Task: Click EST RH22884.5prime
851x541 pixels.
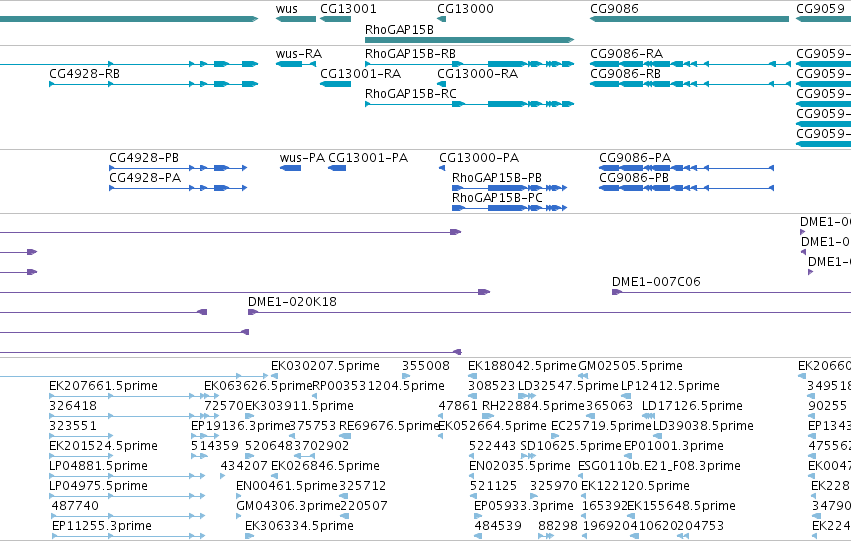Action: click(x=533, y=406)
